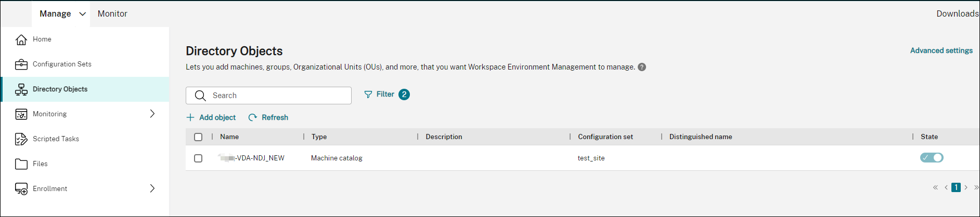980x217 pixels.
Task: Click the Home icon in sidebar
Action: [21, 39]
